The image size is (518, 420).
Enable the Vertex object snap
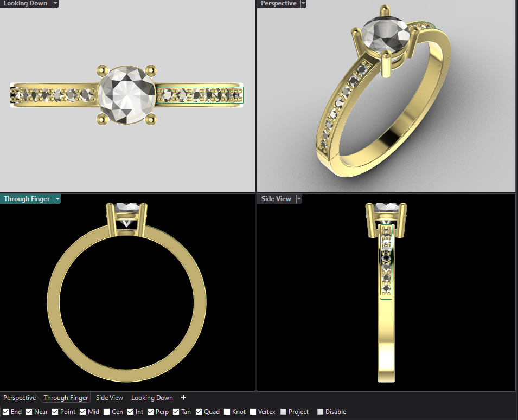253,412
